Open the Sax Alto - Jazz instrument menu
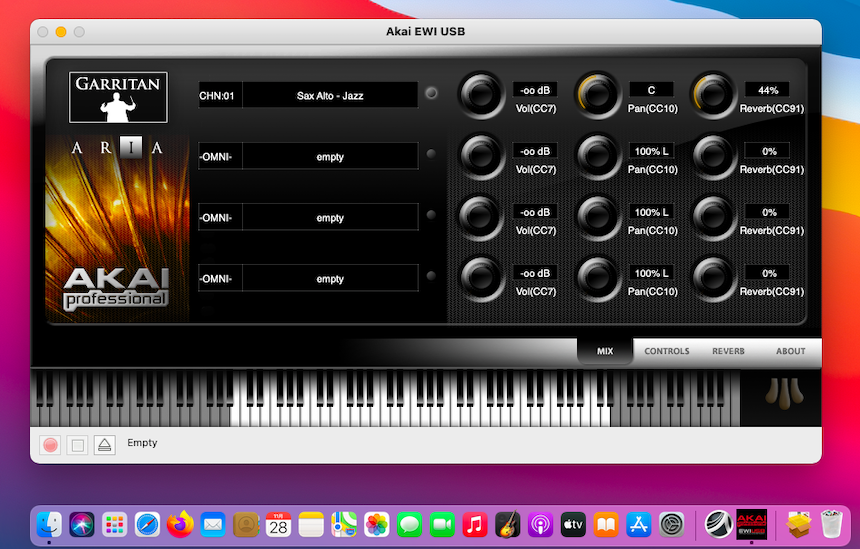The height and width of the screenshot is (549, 860). coord(330,95)
